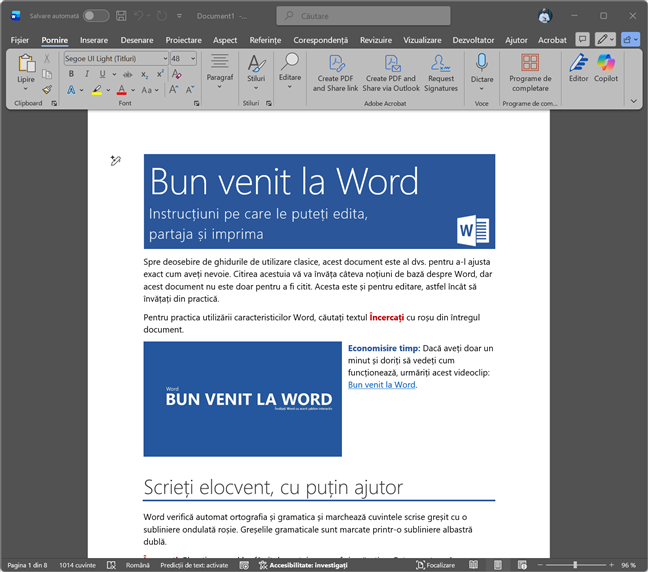Toggle Underline formatting

102,74
